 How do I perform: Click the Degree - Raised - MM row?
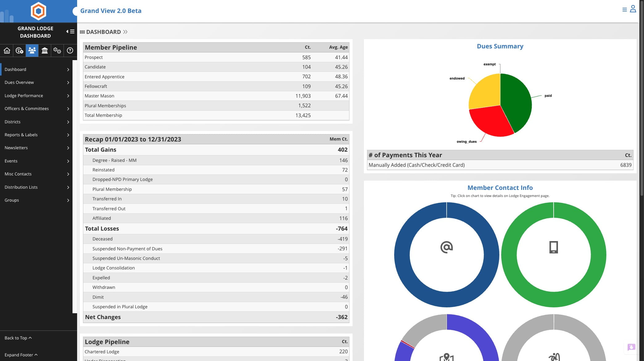click(216, 160)
